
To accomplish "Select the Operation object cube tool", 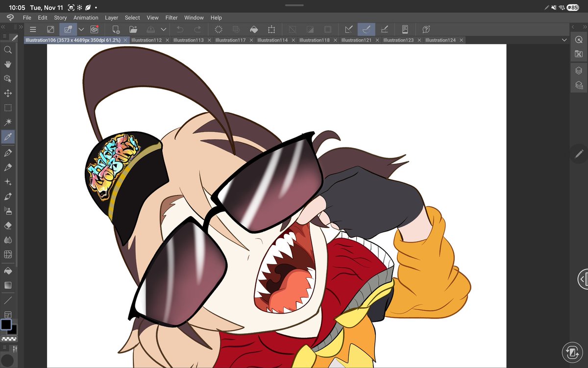I will 8,78.
